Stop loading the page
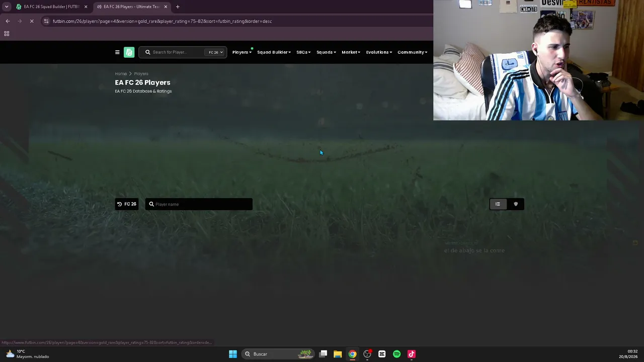 32,21
